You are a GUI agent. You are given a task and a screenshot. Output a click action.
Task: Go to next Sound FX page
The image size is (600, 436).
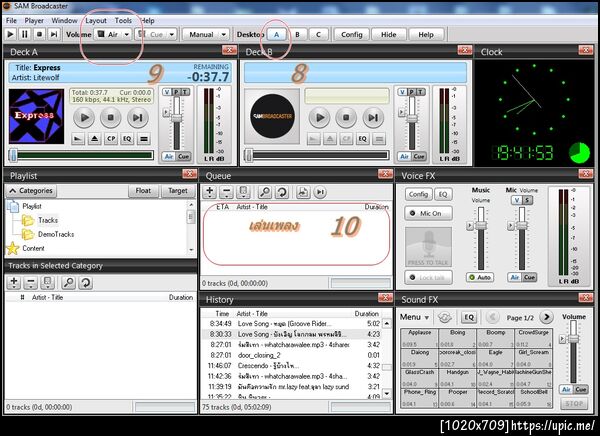click(546, 317)
